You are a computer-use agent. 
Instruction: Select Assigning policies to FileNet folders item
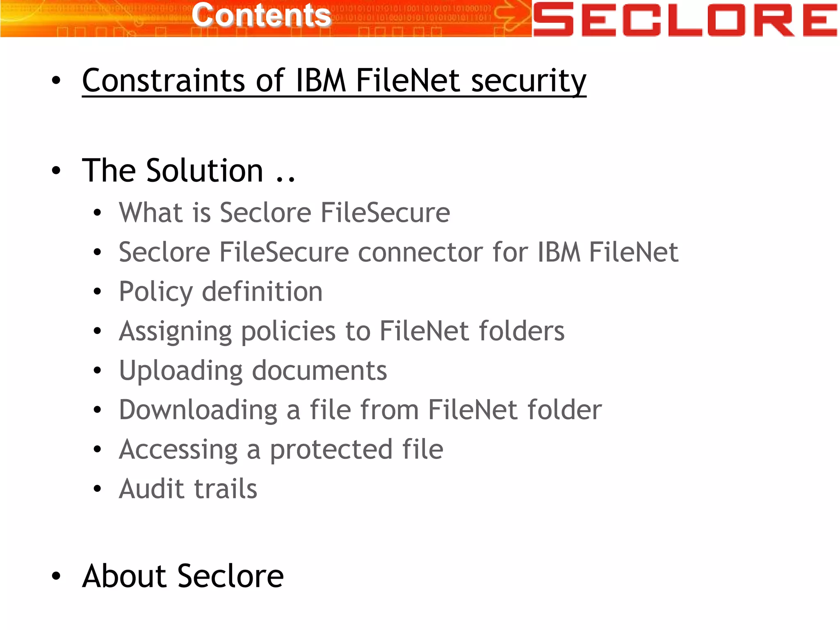point(342,331)
